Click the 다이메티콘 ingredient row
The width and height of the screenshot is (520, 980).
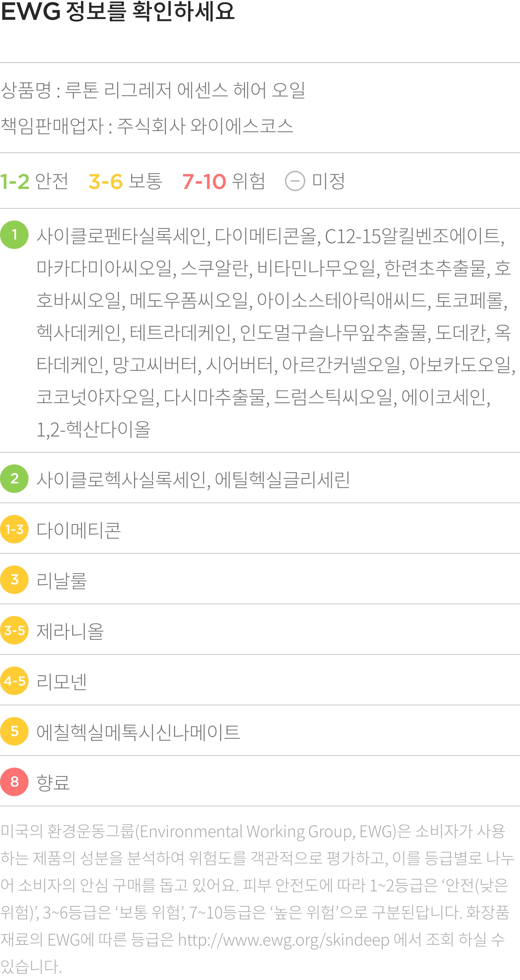(x=260, y=529)
